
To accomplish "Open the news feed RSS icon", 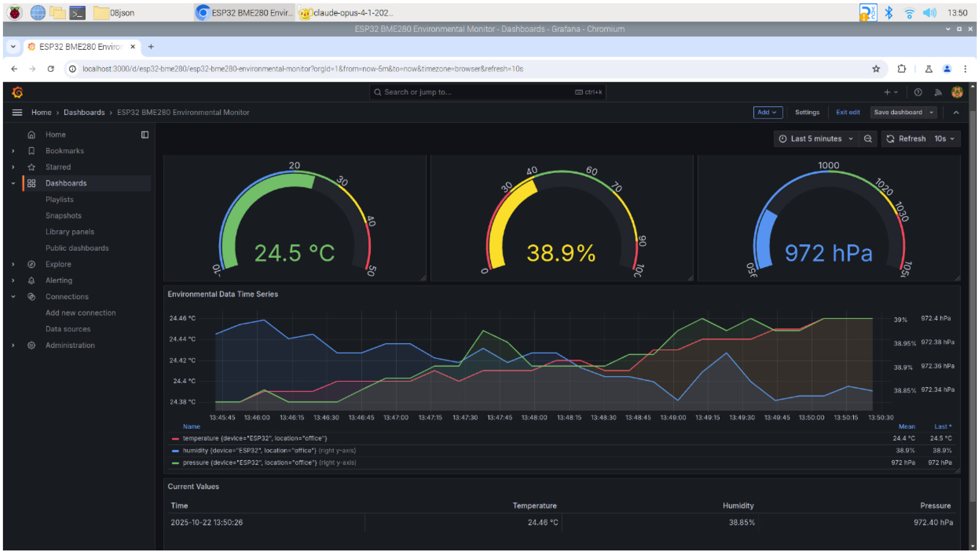I will [938, 92].
